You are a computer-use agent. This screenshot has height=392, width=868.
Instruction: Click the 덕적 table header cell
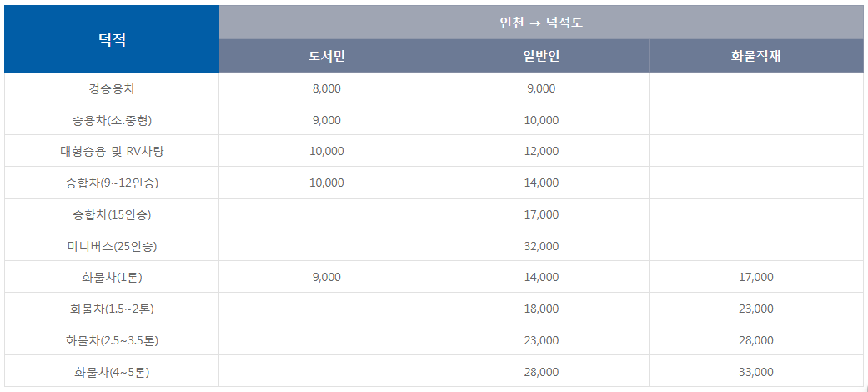coord(112,39)
